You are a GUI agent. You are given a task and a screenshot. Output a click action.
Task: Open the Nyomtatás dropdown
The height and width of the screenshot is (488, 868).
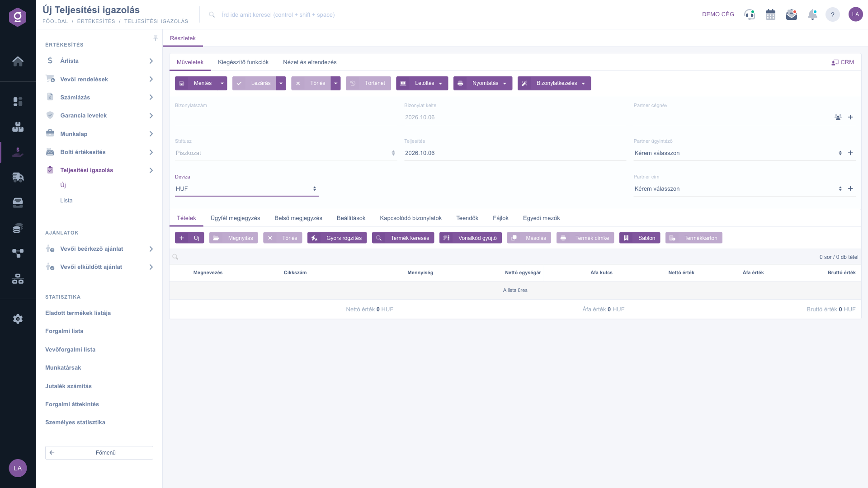tap(483, 83)
